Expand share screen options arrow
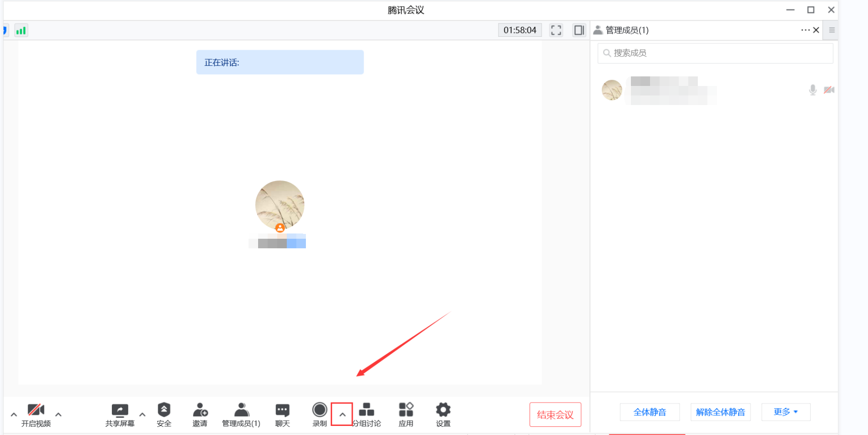This screenshot has height=435, width=868. 142,414
